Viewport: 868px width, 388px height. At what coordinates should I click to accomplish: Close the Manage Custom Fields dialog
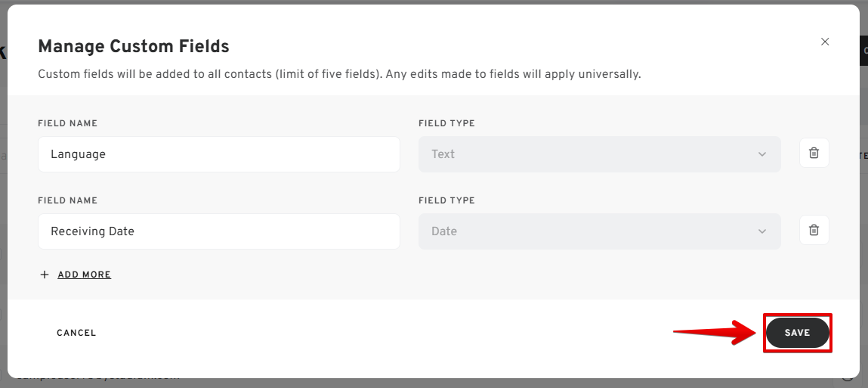825,42
